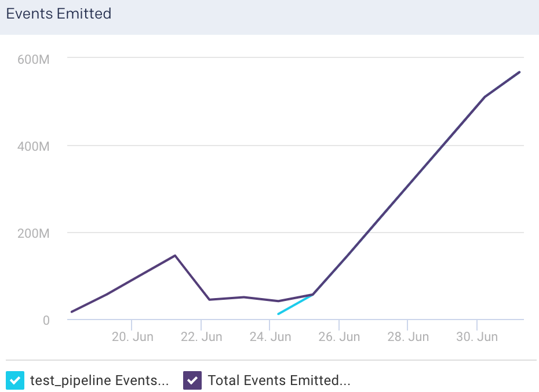This screenshot has height=392, width=539.
Task: Uncheck the test_pipeline Events checkbox
Action: tap(15, 380)
